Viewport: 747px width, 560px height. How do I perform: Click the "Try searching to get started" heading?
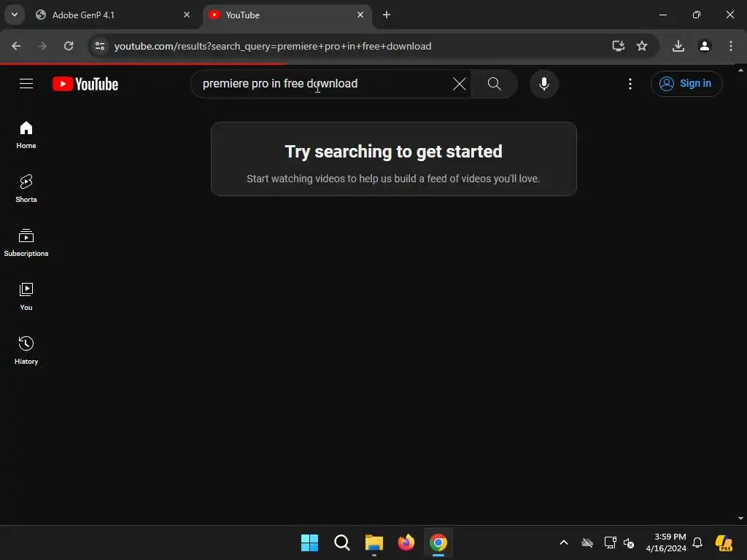[x=393, y=152]
